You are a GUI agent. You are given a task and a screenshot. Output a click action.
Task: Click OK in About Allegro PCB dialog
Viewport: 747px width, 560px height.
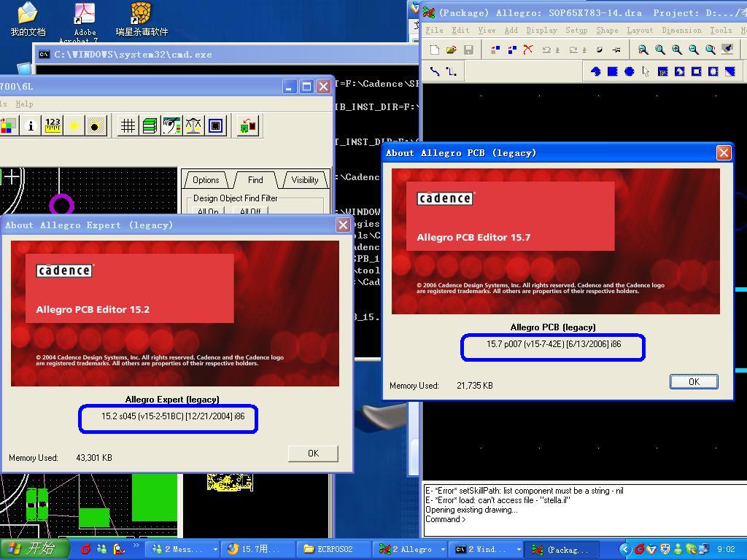click(x=694, y=381)
